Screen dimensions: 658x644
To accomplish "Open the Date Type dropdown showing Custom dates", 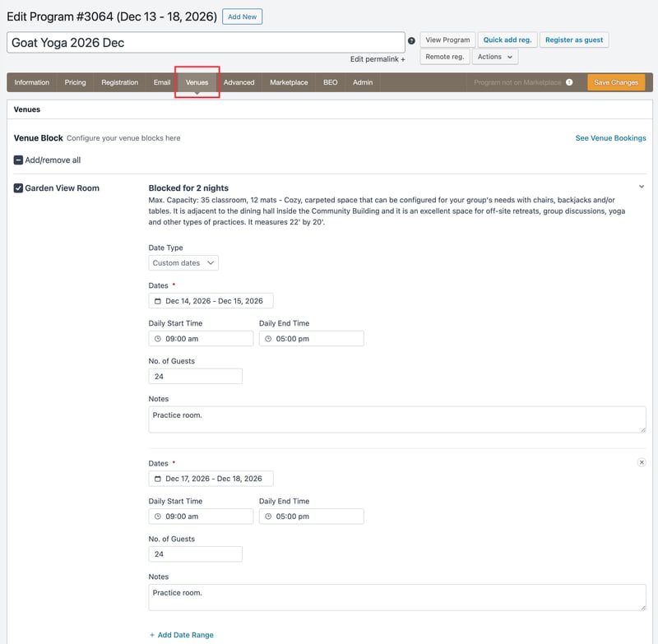I will (181, 264).
